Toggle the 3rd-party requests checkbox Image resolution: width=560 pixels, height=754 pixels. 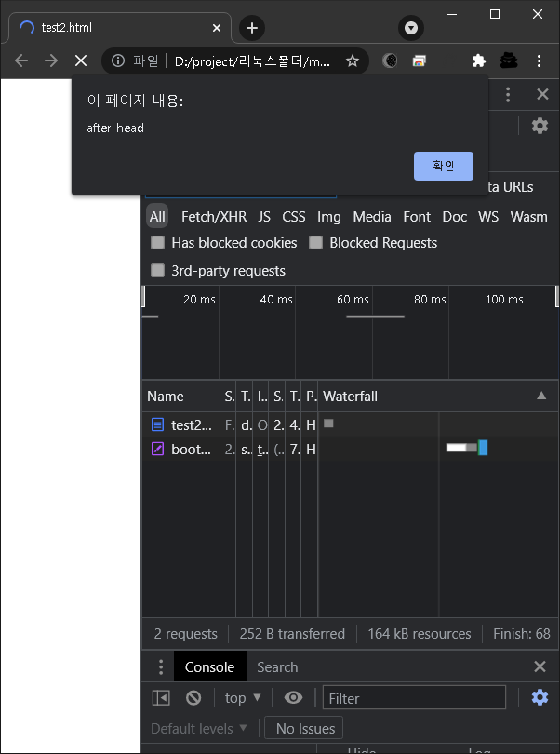(x=158, y=271)
